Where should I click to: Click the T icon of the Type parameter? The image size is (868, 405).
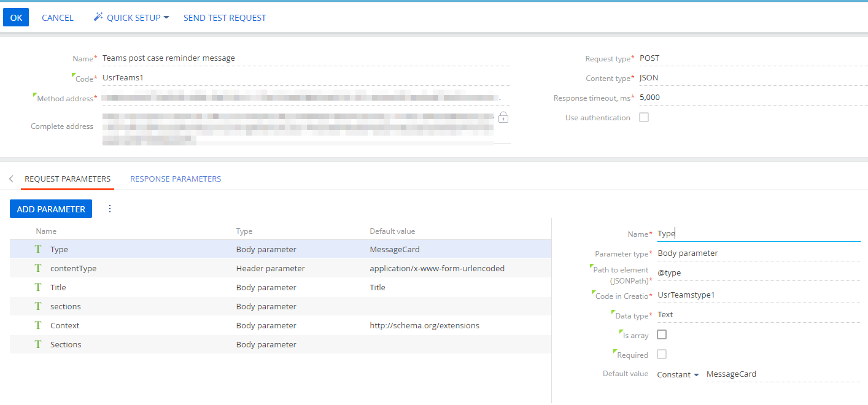(x=38, y=249)
